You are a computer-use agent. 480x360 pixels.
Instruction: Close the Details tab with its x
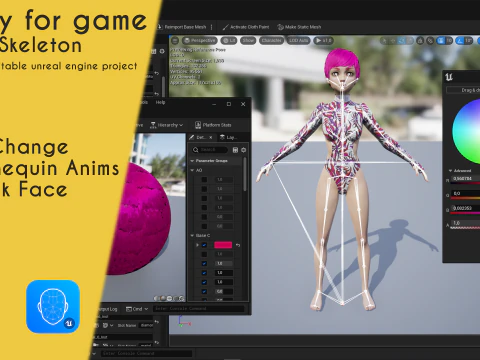click(x=211, y=137)
